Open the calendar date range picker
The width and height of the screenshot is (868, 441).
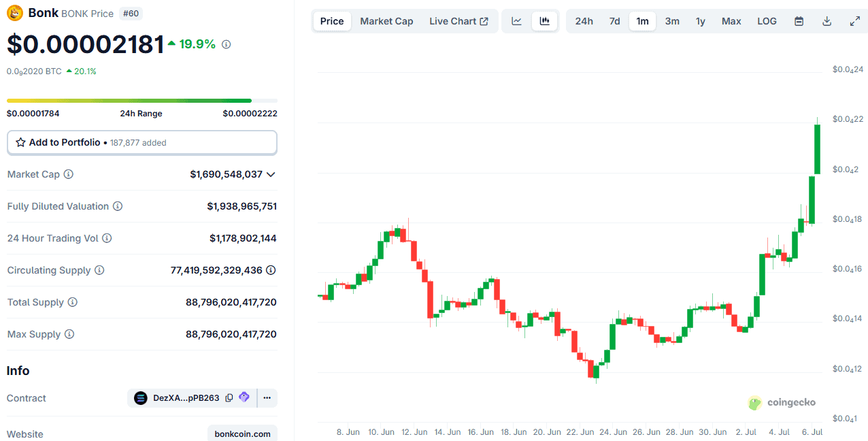pyautogui.click(x=799, y=21)
